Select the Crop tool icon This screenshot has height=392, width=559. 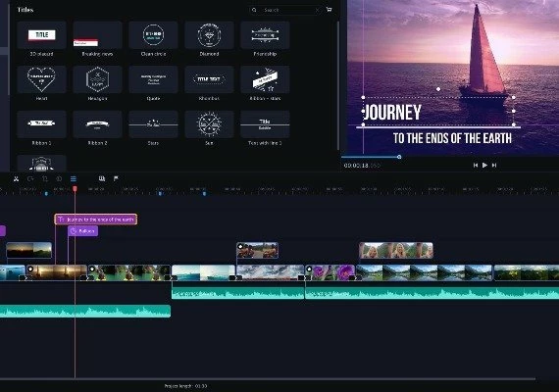click(x=45, y=179)
